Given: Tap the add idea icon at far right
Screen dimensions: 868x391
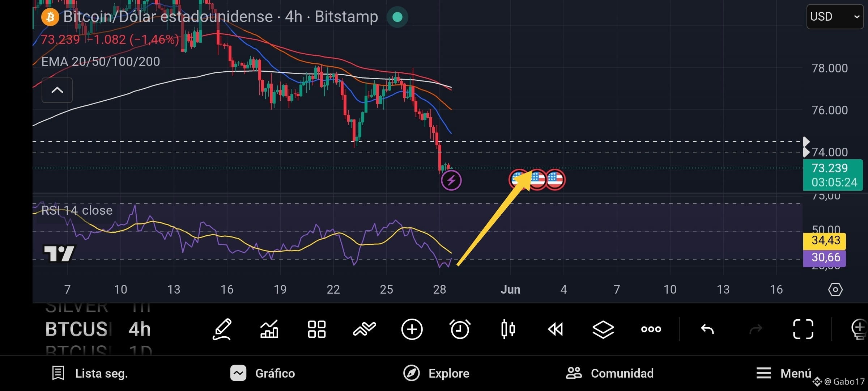Looking at the screenshot, I should (859, 329).
